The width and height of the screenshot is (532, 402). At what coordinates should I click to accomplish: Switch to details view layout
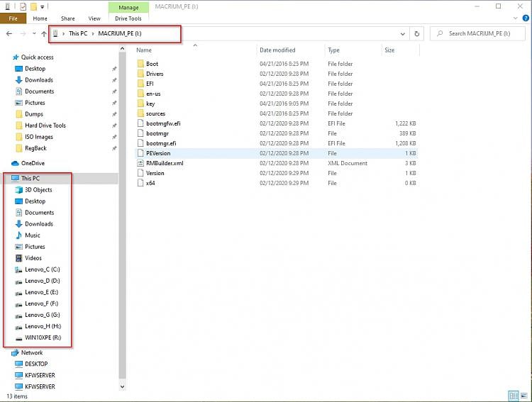[x=513, y=395]
